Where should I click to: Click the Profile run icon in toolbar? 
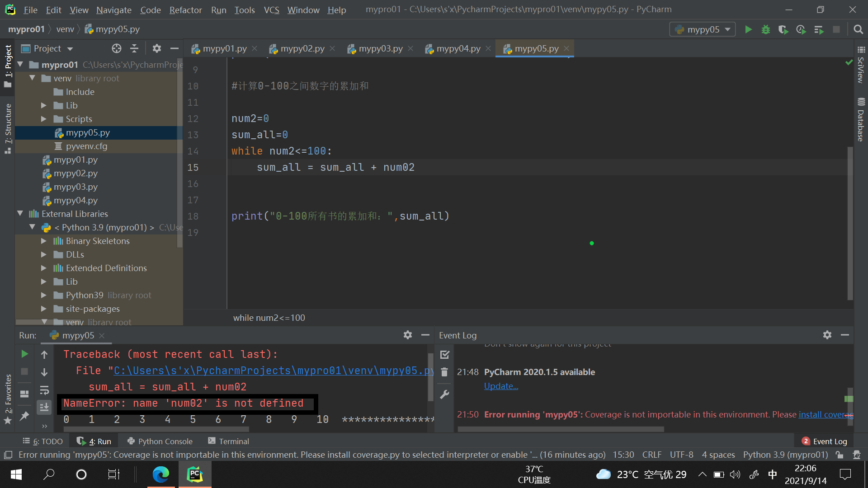pyautogui.click(x=801, y=29)
